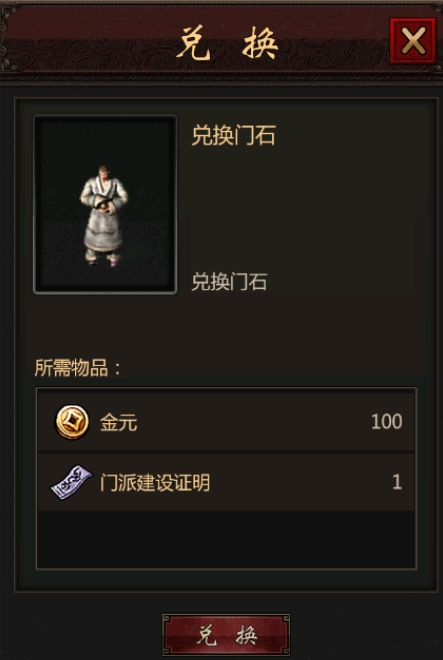The width and height of the screenshot is (443, 660).
Task: Click the 所需物品 label
Action: (x=77, y=368)
